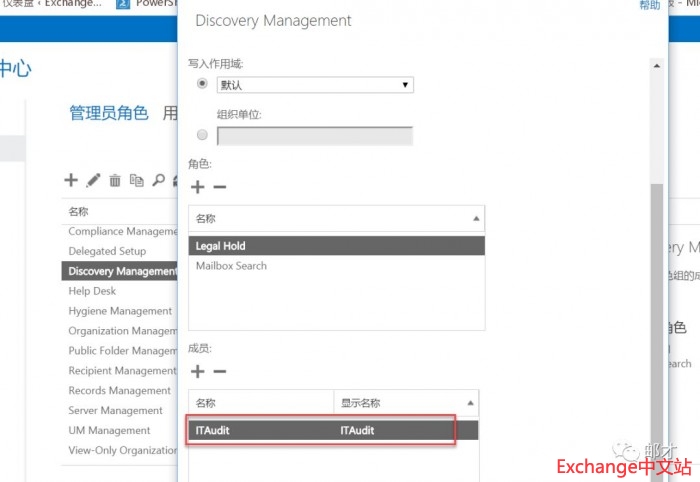Image resolution: width=700 pixels, height=482 pixels.
Task: Remove role using the 角色 minus icon
Action: [220, 187]
